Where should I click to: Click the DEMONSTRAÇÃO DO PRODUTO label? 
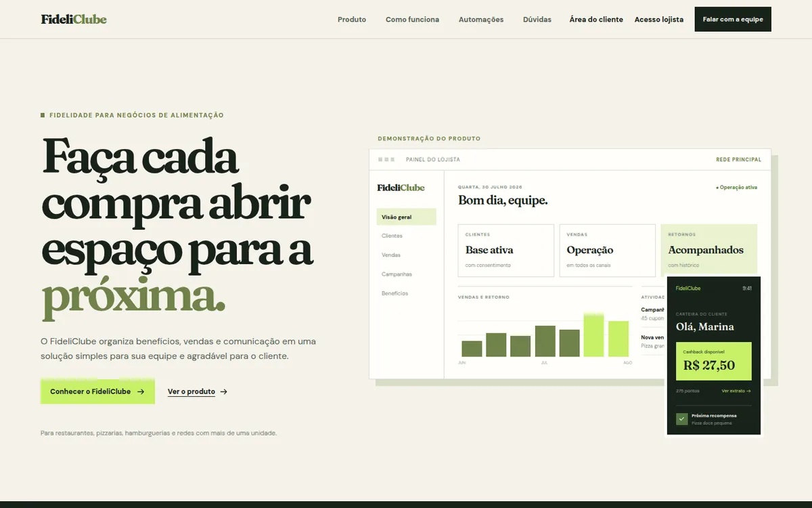429,139
